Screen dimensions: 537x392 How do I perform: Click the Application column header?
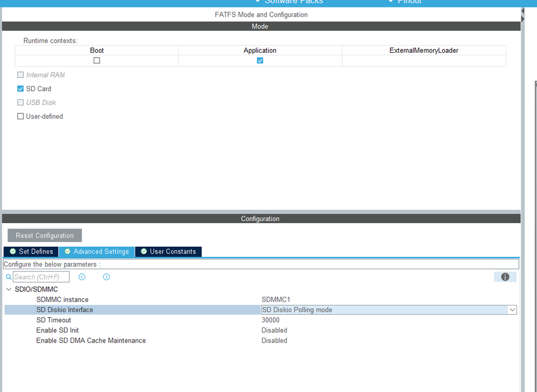[x=260, y=51]
